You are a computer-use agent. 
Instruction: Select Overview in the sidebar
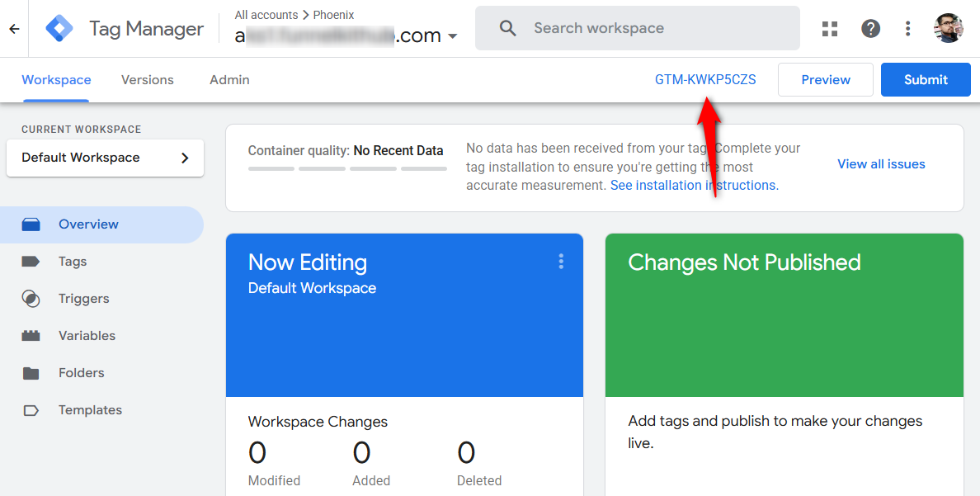[x=101, y=224]
